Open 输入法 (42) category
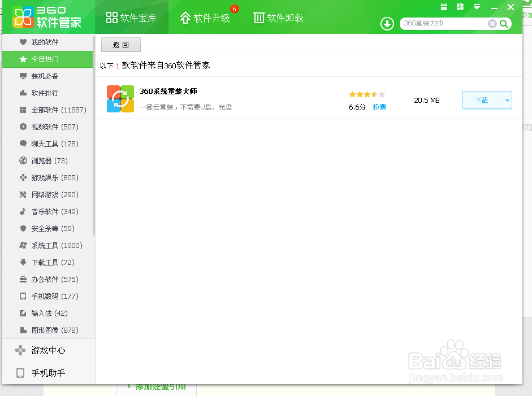 click(47, 314)
